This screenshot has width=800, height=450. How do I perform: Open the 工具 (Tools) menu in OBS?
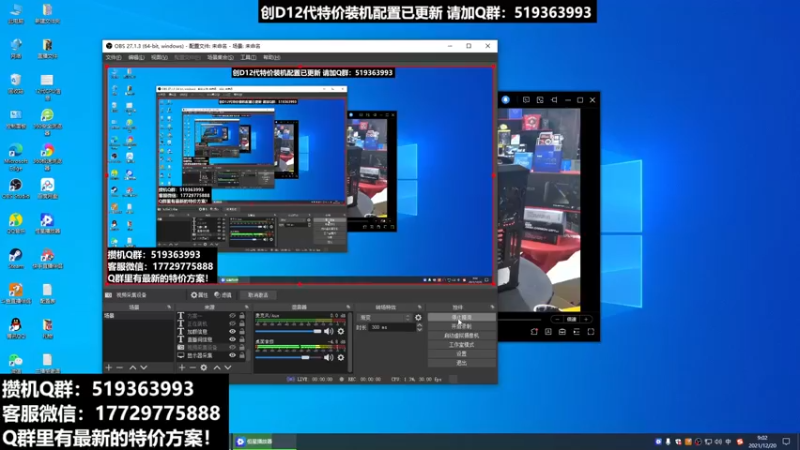coord(248,58)
